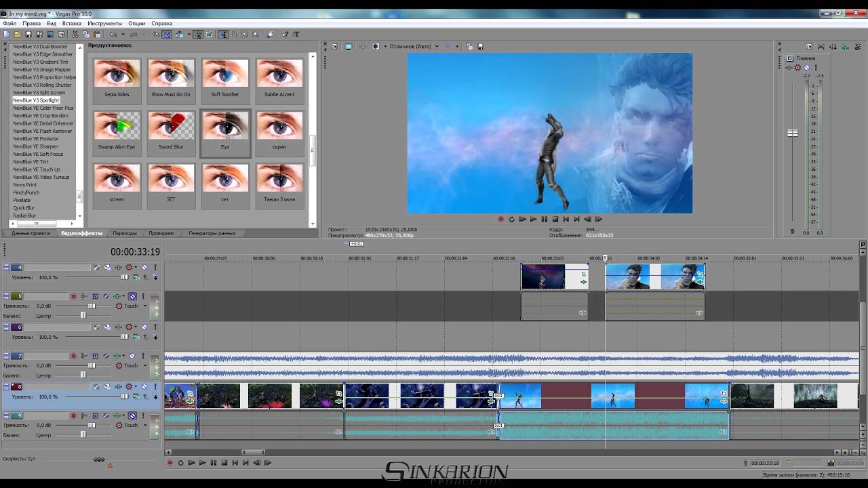Screen dimensions: 868x488
Task: Play from start in the video preview
Action: point(522,219)
